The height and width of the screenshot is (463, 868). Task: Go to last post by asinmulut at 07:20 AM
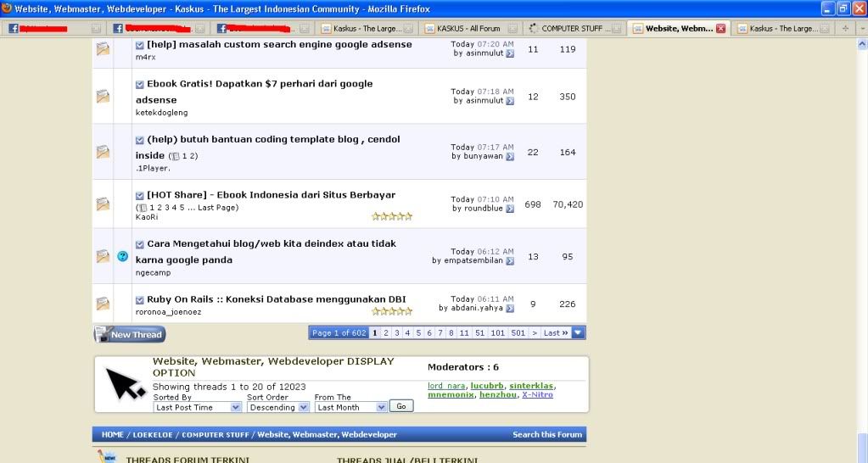[510, 53]
